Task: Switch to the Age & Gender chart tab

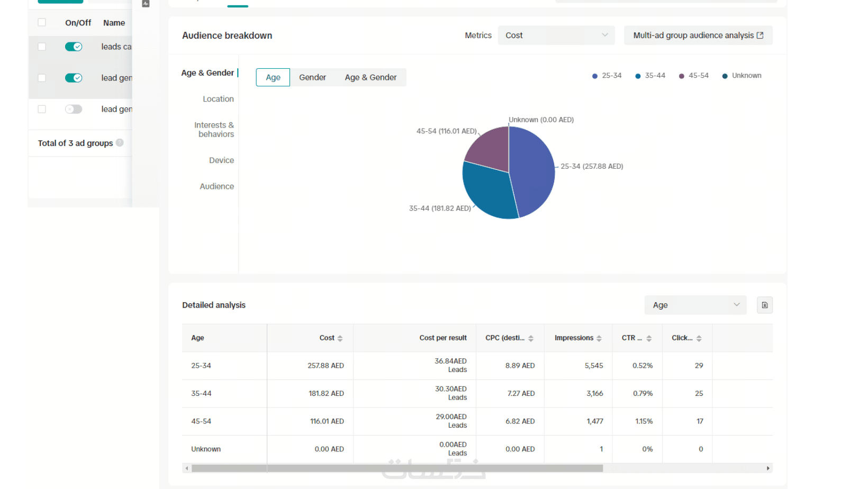Action: [370, 77]
